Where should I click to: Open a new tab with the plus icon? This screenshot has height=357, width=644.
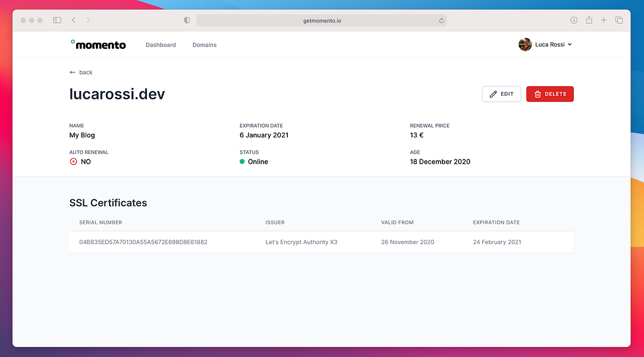tap(604, 20)
